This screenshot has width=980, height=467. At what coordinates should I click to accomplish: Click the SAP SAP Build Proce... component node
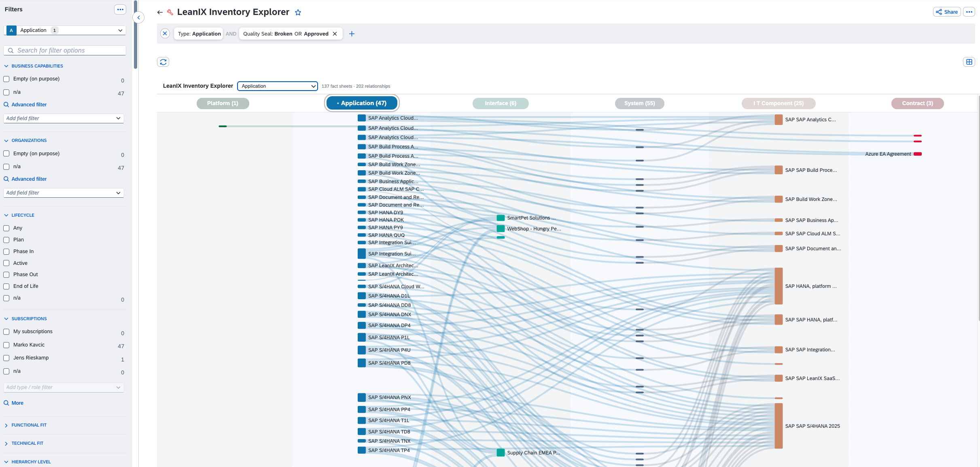(x=778, y=170)
